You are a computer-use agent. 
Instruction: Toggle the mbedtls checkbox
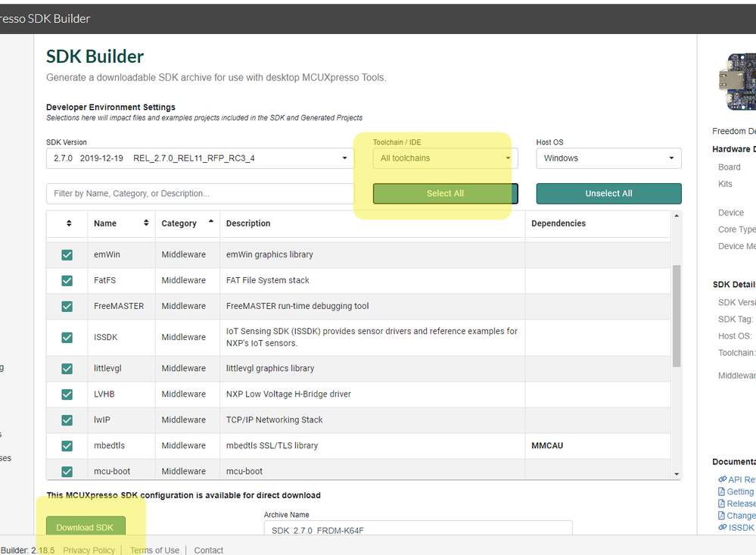point(67,446)
